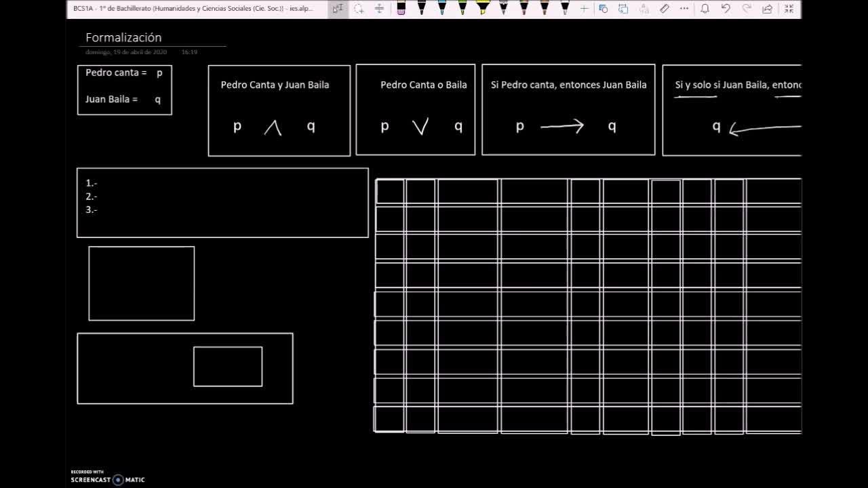Viewport: 868px width, 488px height.
Task: Click 'Pedro Canta o Baila' text
Action: pyautogui.click(x=424, y=85)
